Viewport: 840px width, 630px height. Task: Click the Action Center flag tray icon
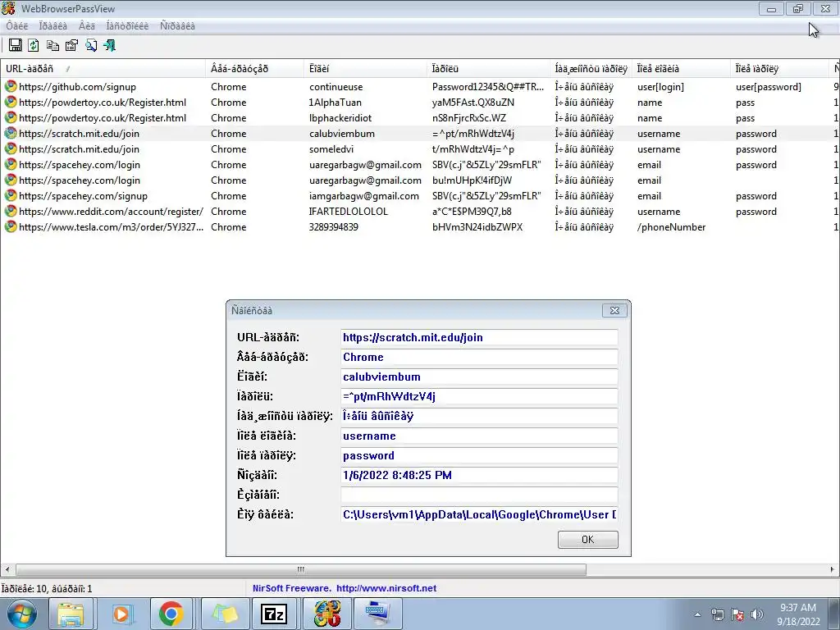coord(737,614)
